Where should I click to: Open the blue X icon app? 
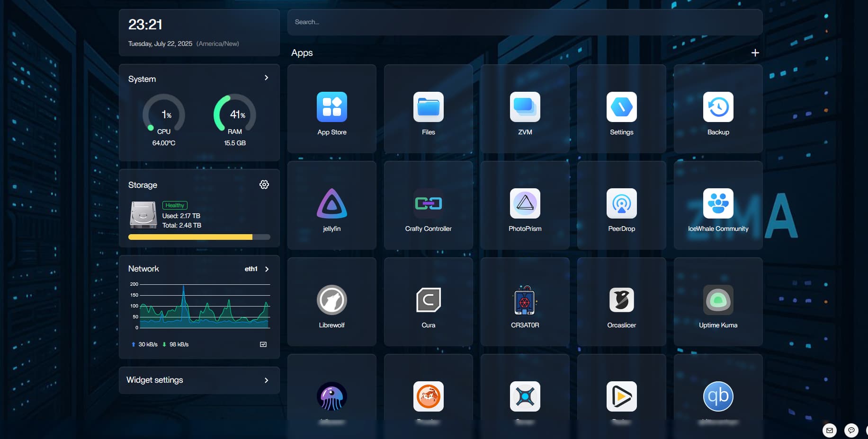(525, 396)
